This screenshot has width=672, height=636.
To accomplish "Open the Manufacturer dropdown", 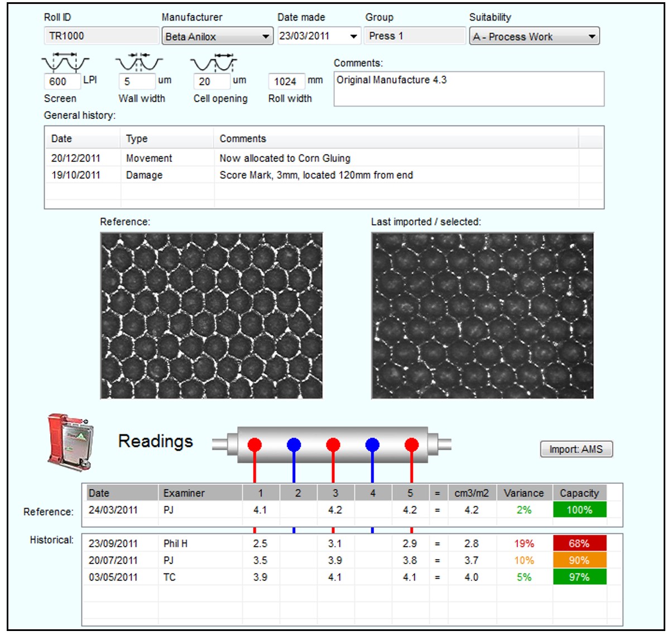I will 265,36.
